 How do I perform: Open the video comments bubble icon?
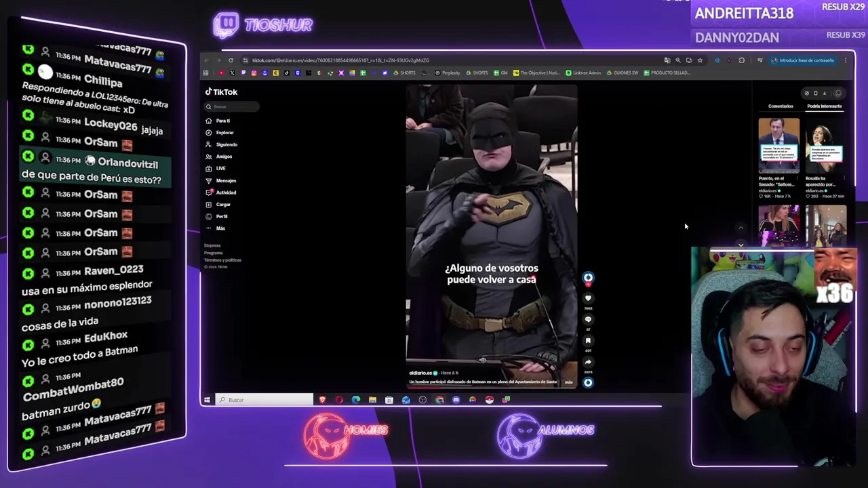(x=588, y=319)
